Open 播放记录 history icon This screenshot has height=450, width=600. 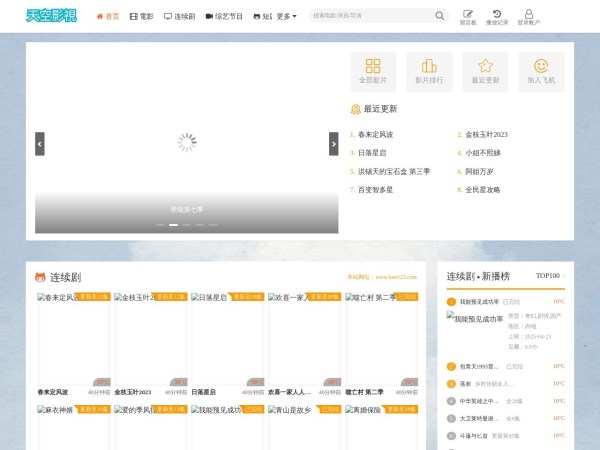point(497,14)
